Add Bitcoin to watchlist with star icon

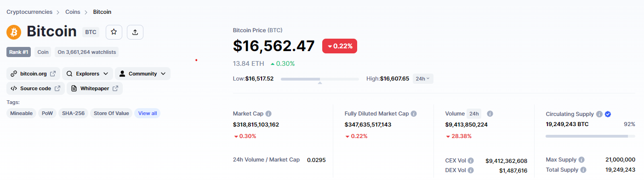click(x=114, y=32)
